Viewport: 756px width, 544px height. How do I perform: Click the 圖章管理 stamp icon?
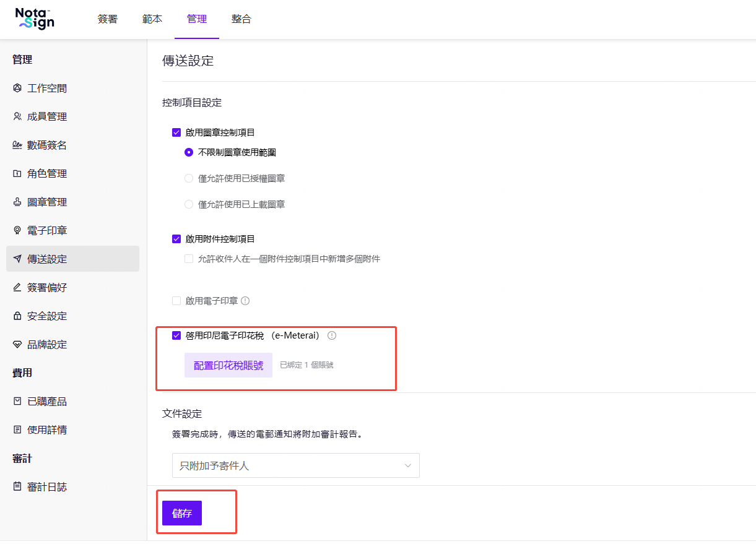pyautogui.click(x=17, y=202)
